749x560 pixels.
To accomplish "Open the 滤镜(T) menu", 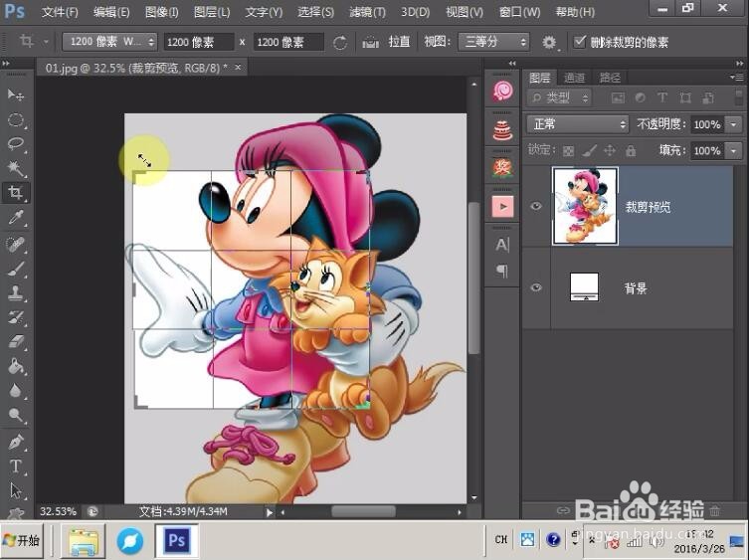I will 367,12.
